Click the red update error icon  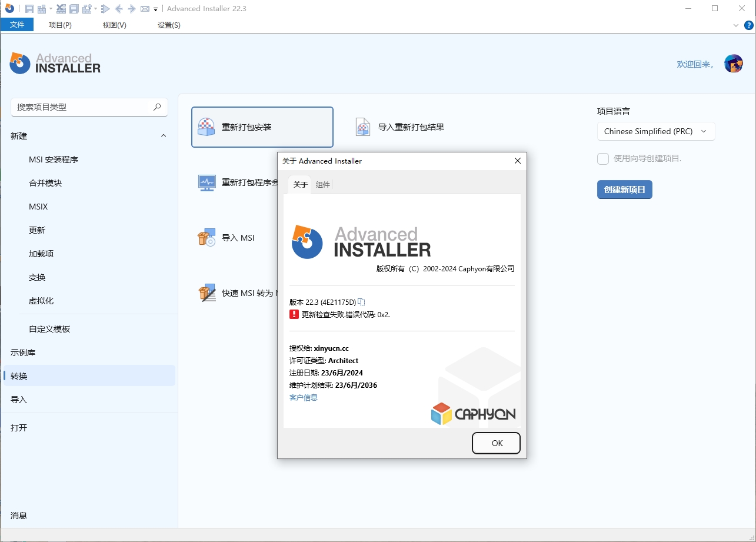click(x=294, y=314)
